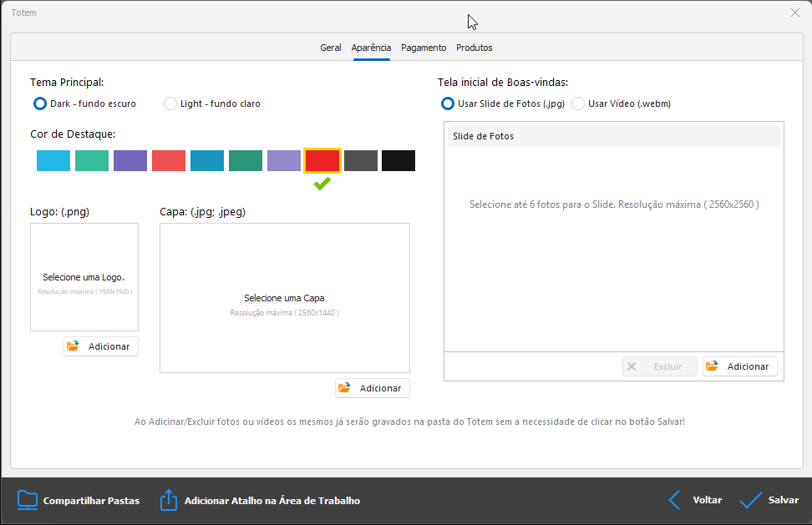Click the Selecione uma Capa area
Screen dimensions: 812x525
pos(284,298)
